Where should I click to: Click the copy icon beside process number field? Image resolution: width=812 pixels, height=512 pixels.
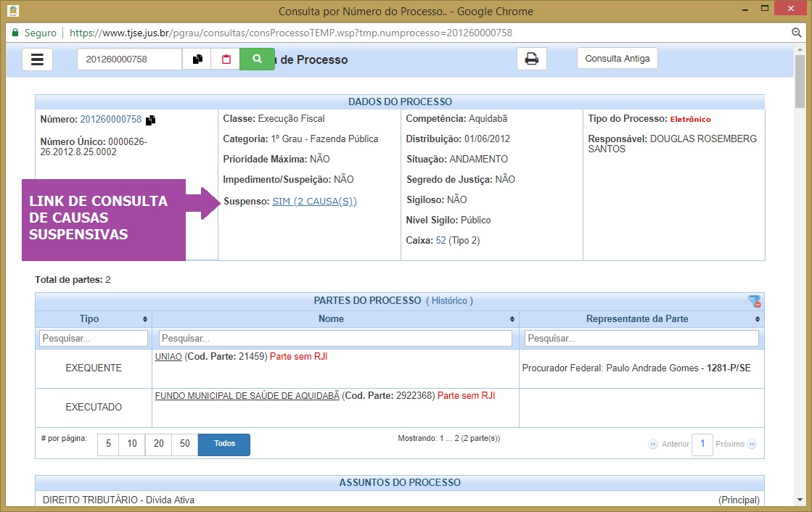(197, 59)
